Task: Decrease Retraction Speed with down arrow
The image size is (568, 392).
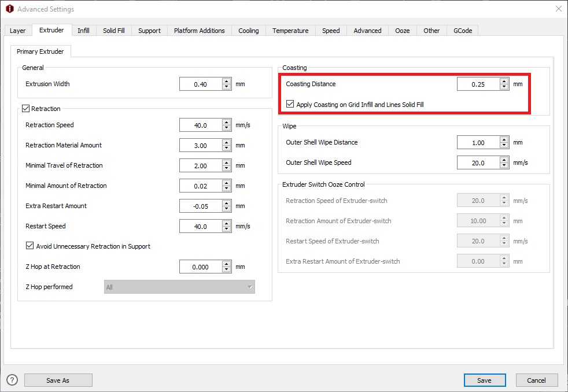Action: (x=227, y=128)
